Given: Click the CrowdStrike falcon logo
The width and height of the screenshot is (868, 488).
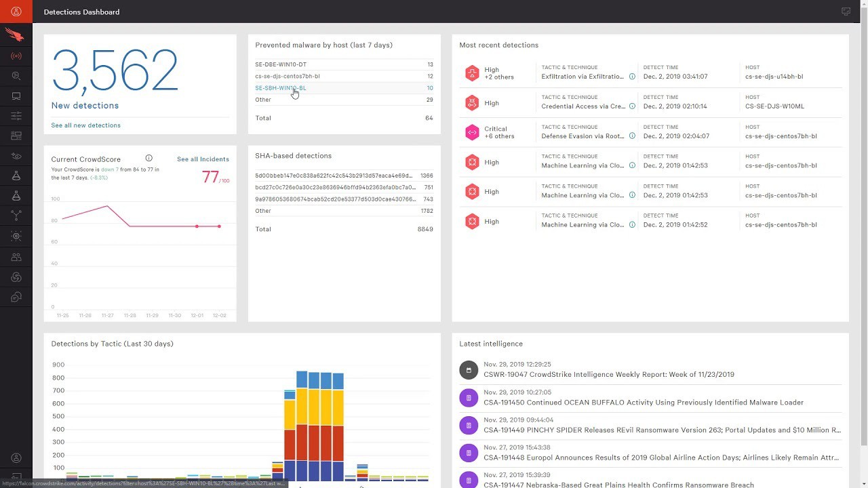Looking at the screenshot, I should tap(14, 35).
